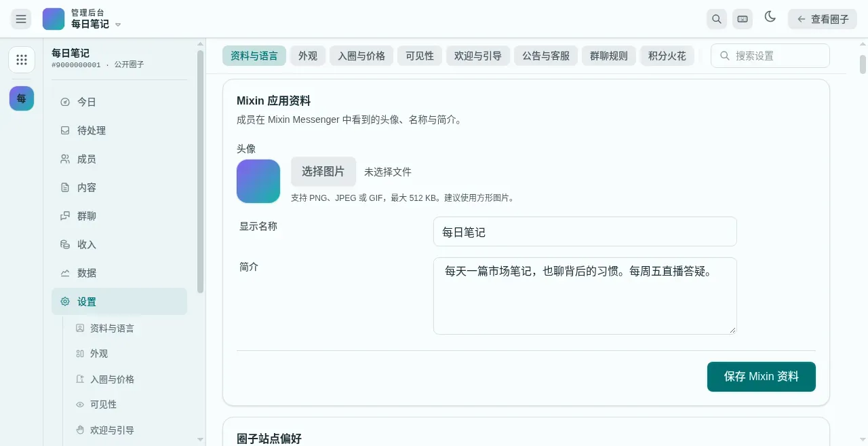Screen dimensions: 868x446
Task: Open 今日 in the sidebar
Action: tap(119, 102)
